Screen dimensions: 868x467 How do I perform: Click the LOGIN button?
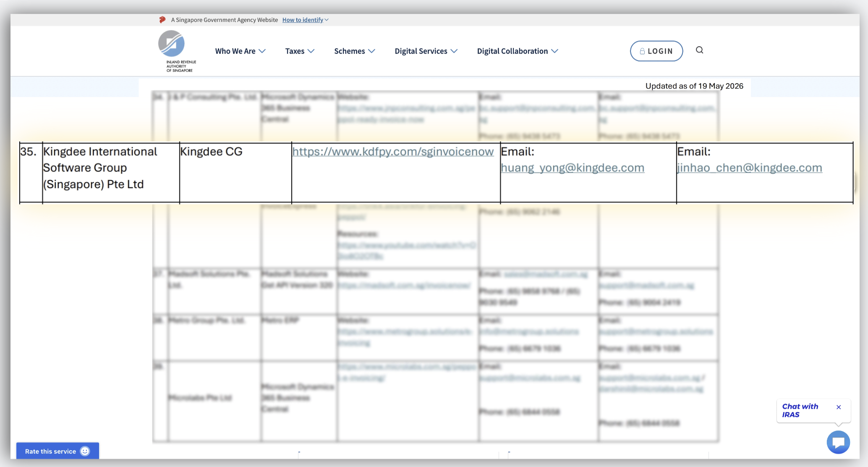coord(656,51)
